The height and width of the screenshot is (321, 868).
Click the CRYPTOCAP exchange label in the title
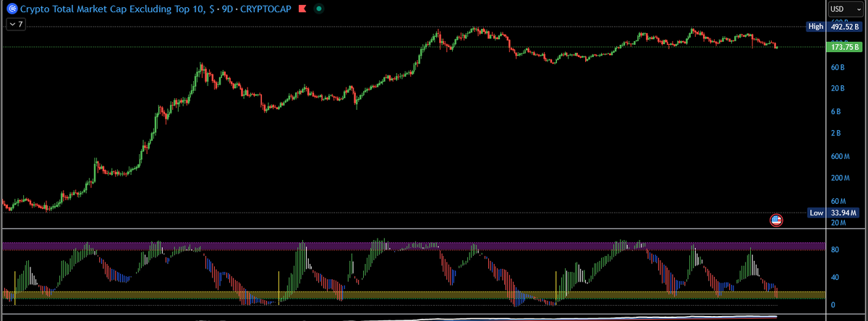click(265, 10)
